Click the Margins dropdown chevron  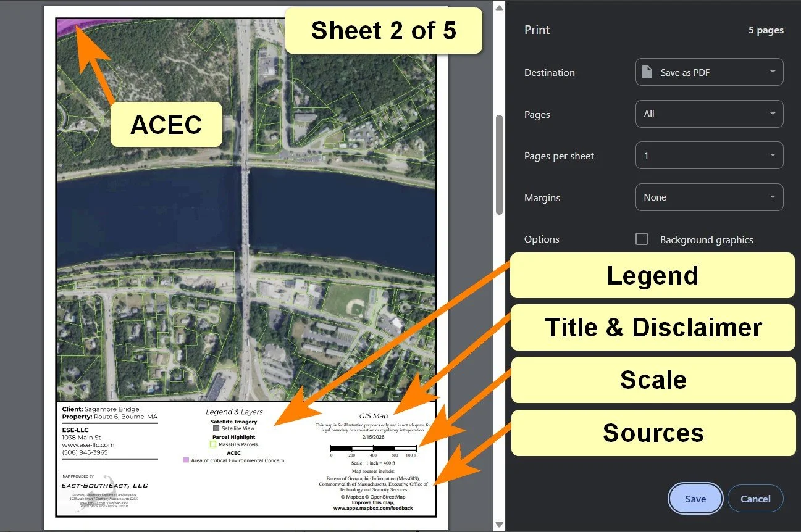click(773, 197)
